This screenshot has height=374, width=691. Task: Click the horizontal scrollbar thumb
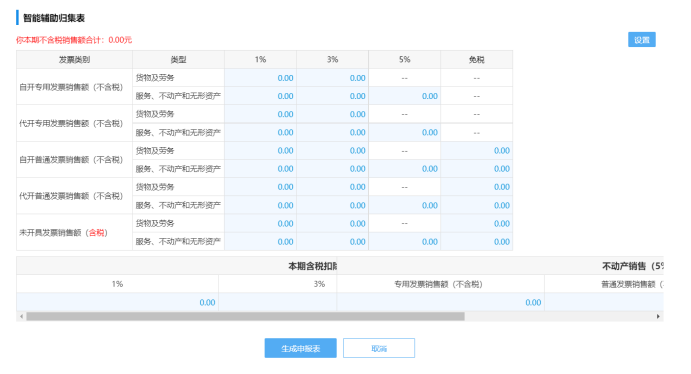pos(245,316)
